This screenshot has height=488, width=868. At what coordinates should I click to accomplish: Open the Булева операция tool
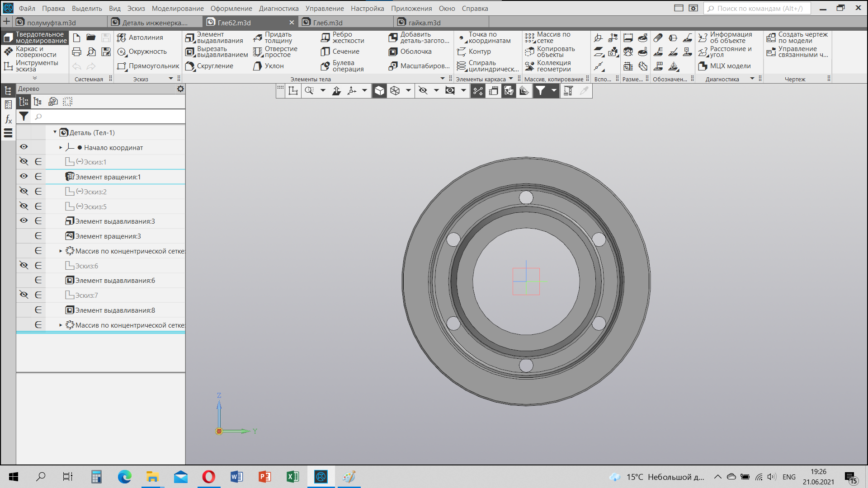(342, 66)
